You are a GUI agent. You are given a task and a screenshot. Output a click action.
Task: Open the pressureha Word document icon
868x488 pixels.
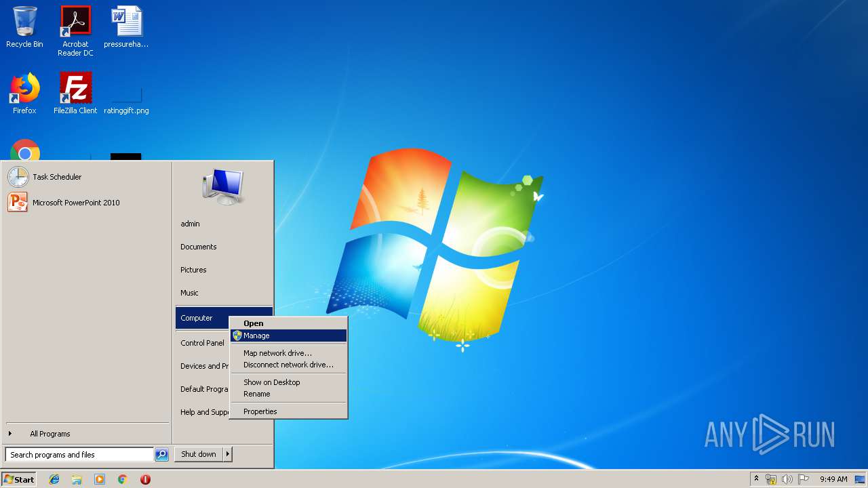(126, 28)
